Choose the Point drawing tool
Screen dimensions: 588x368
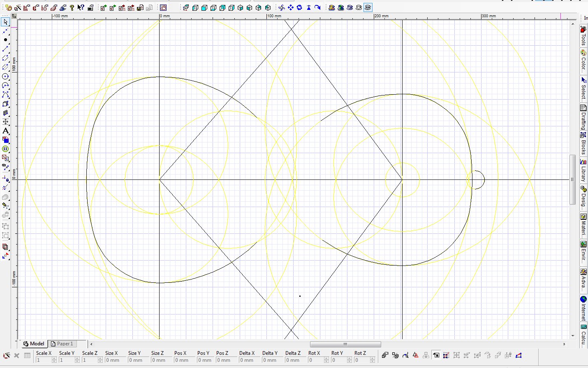click(x=5, y=40)
